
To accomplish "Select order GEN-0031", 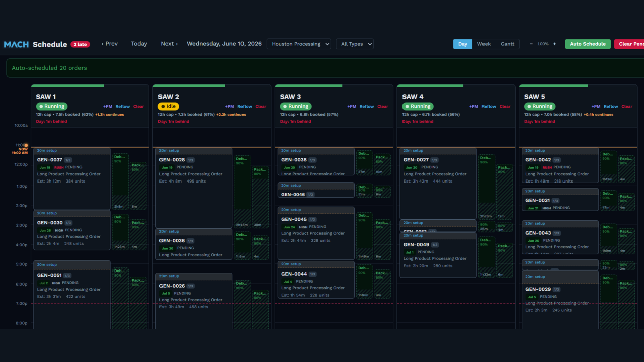I will pos(560,199).
